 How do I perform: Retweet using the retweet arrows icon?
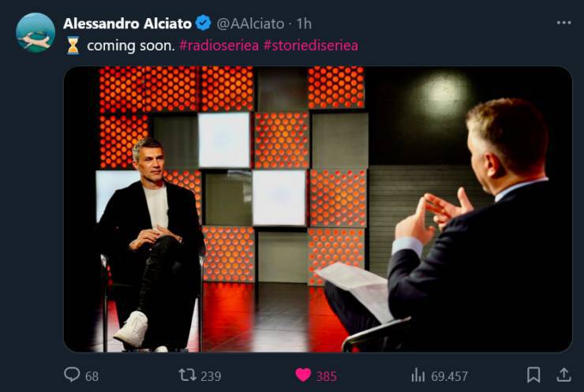point(187,375)
